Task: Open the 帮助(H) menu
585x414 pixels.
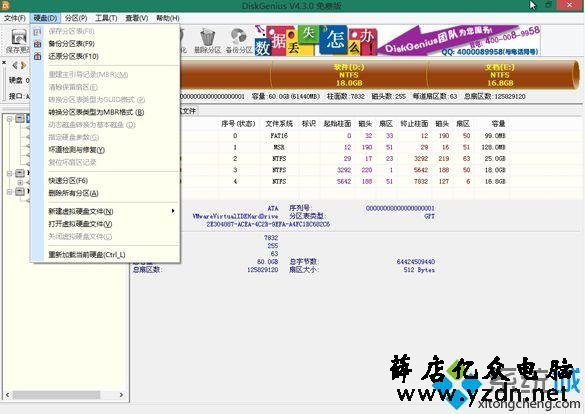Action: click(168, 18)
